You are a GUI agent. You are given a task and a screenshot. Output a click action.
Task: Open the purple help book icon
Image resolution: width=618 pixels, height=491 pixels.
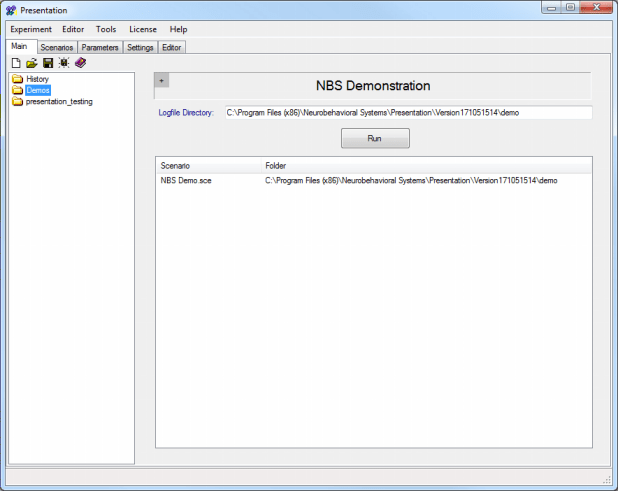(80, 63)
